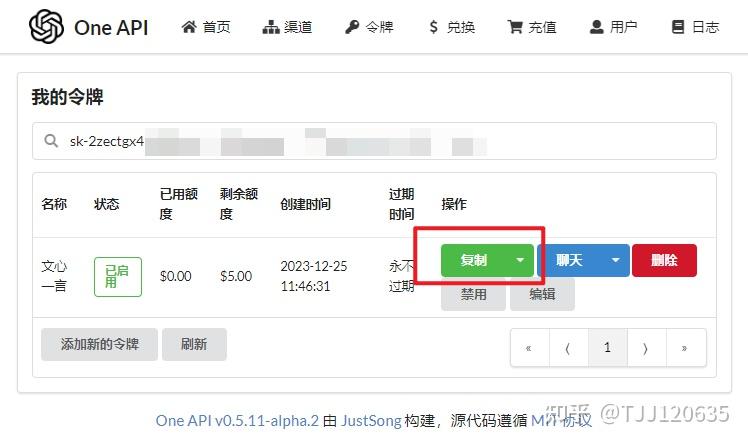
Task: Sort by 过期时间 column header
Action: (x=401, y=204)
